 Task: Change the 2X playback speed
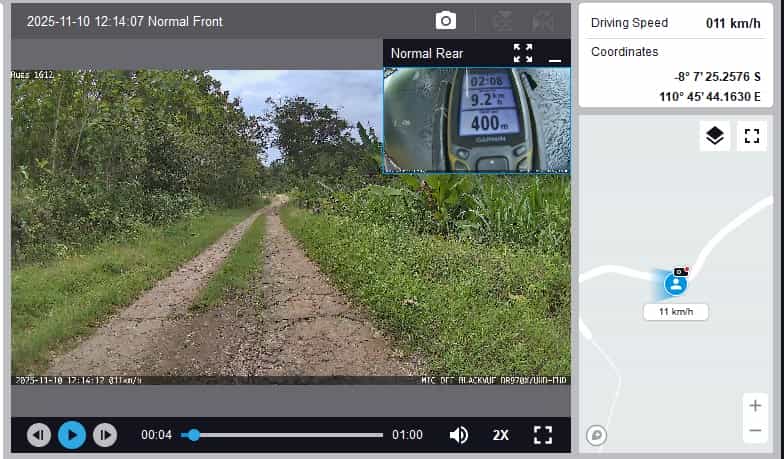point(501,435)
